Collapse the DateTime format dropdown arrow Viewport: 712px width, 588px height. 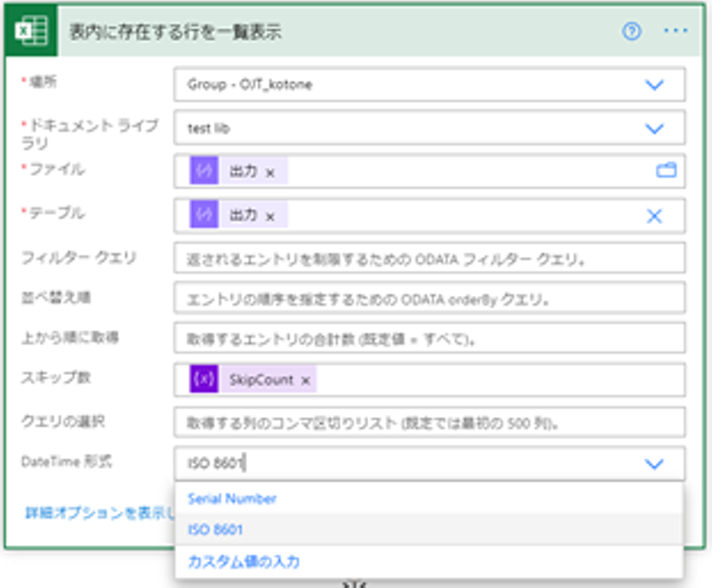[654, 464]
